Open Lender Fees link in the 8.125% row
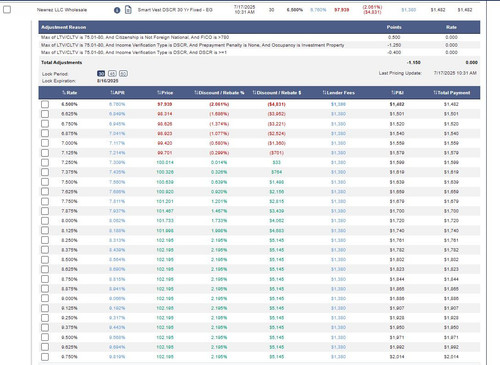 point(338,230)
